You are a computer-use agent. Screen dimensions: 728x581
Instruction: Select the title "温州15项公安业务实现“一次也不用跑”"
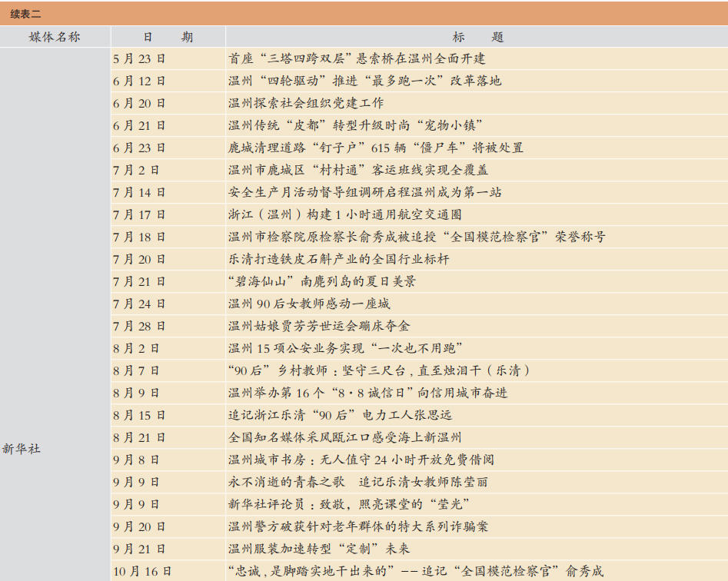pos(346,348)
